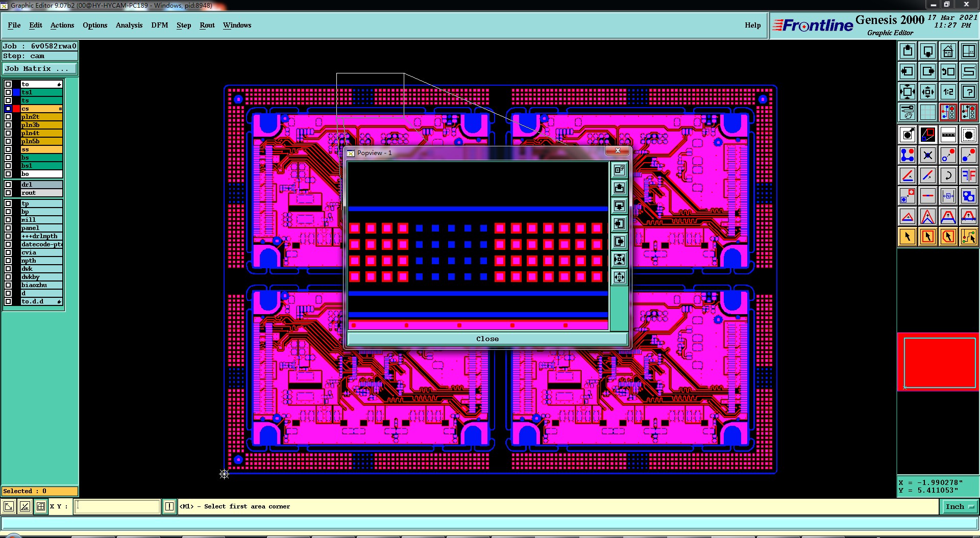Click the red color swatch of cs layer

16,109
